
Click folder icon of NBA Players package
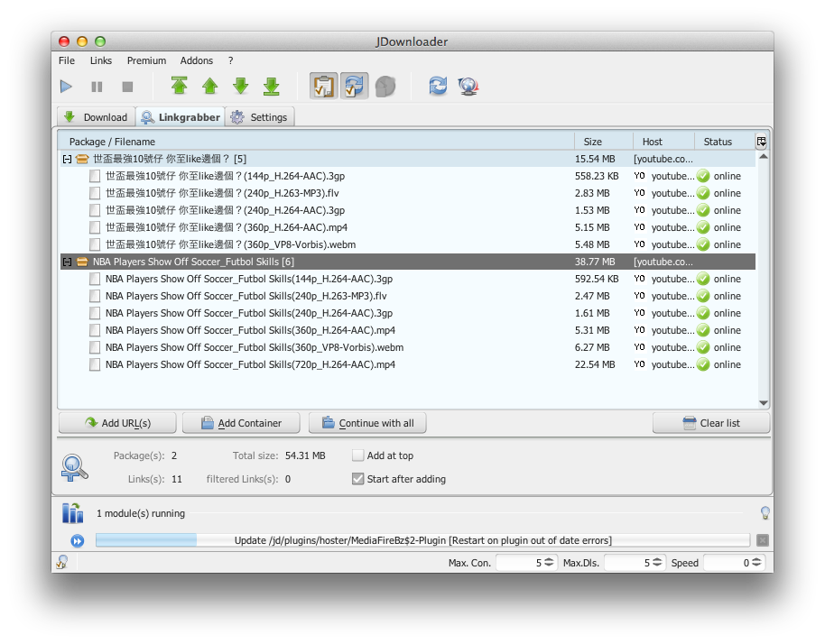(82, 262)
